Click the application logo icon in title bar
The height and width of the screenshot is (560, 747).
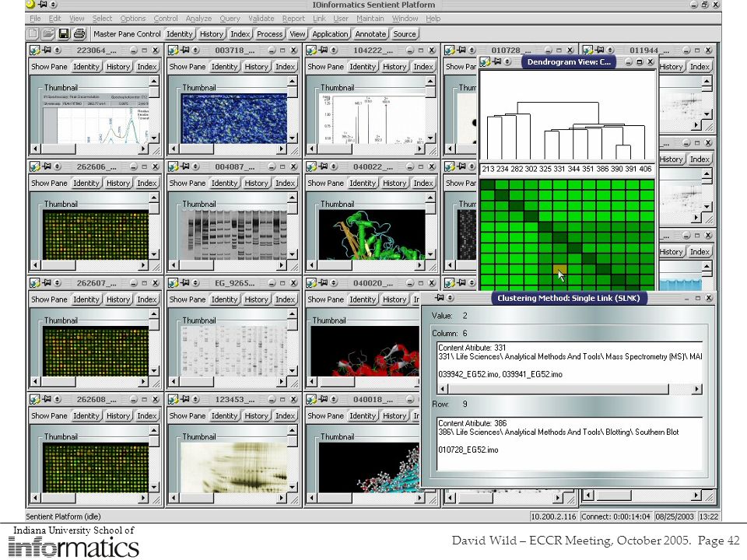[x=31, y=5]
